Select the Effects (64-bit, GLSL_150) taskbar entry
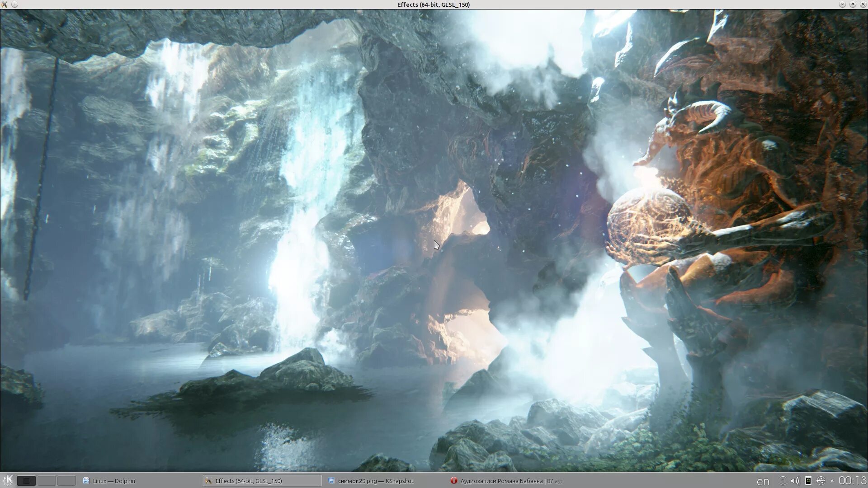Screen dimensions: 868x488 262,481
